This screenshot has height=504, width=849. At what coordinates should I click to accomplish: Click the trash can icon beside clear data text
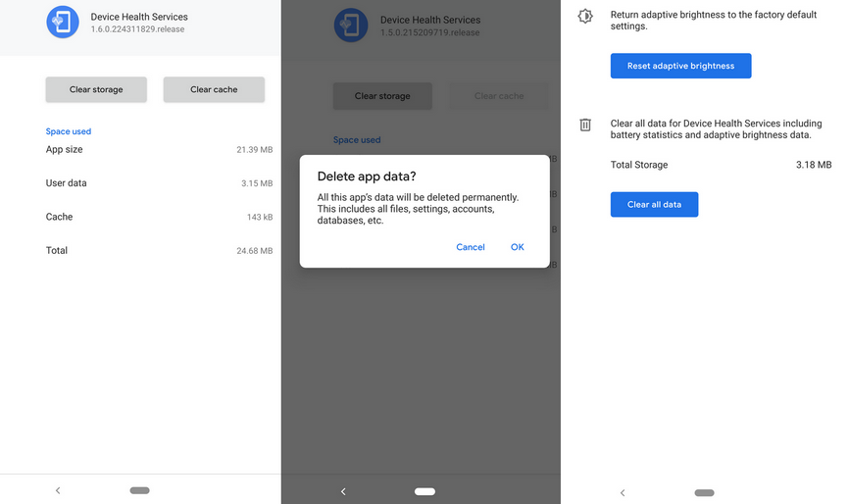(585, 125)
